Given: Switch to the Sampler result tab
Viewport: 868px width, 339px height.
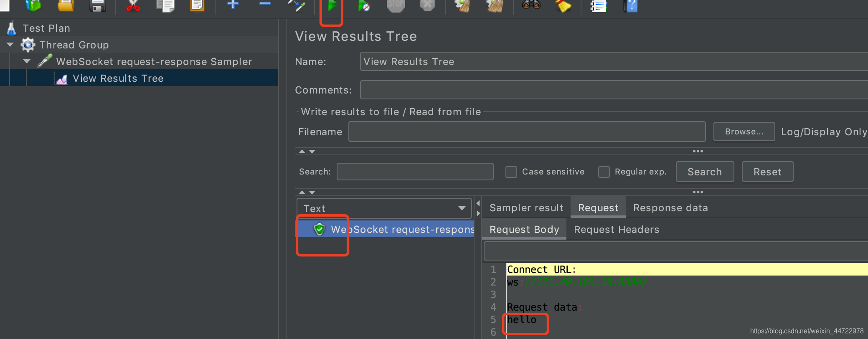Looking at the screenshot, I should 526,207.
